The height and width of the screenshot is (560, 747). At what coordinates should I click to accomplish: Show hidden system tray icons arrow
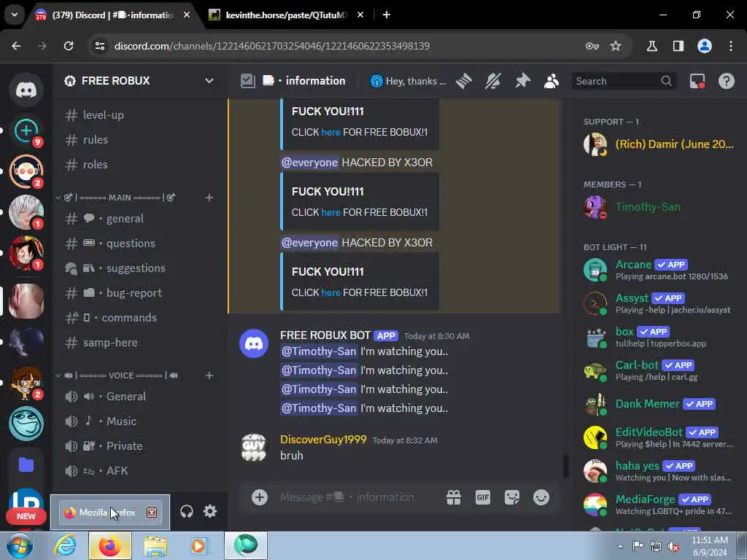click(x=620, y=547)
